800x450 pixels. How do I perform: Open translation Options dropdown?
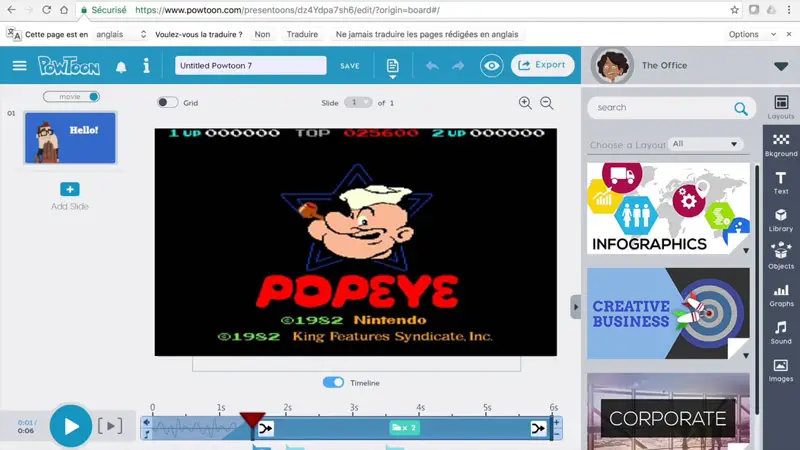[x=752, y=34]
